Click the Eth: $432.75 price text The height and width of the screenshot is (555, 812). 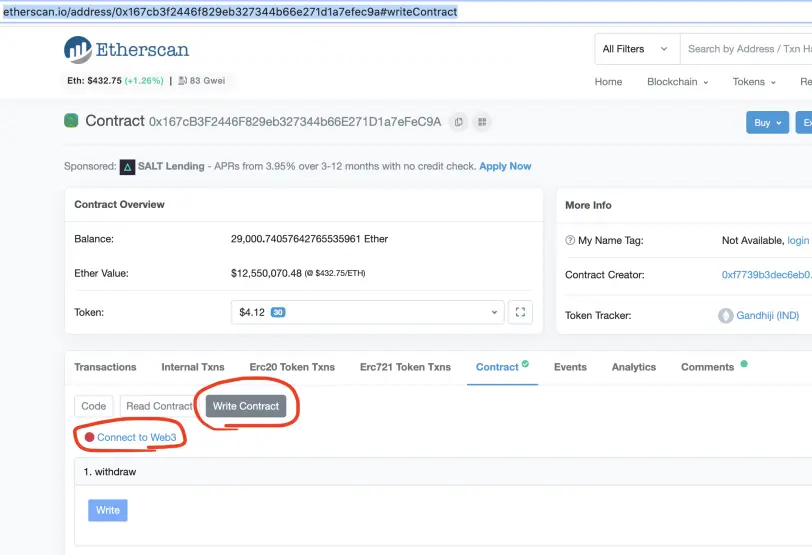tap(94, 81)
